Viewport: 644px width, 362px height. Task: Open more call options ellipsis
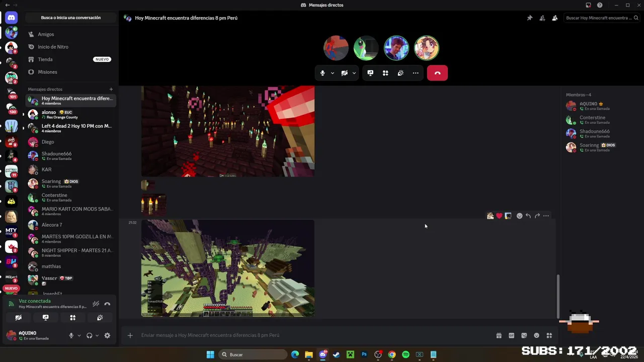point(416,73)
